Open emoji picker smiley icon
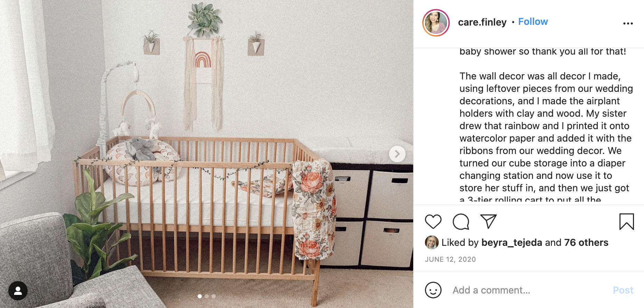This screenshot has width=644, height=308. pyautogui.click(x=433, y=290)
